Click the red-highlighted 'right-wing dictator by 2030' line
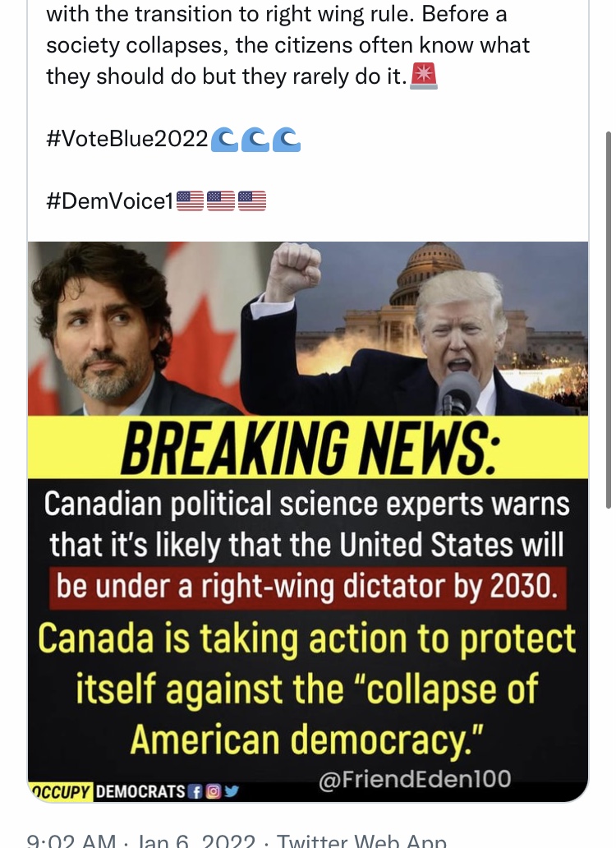This screenshot has width=616, height=848. (308, 588)
